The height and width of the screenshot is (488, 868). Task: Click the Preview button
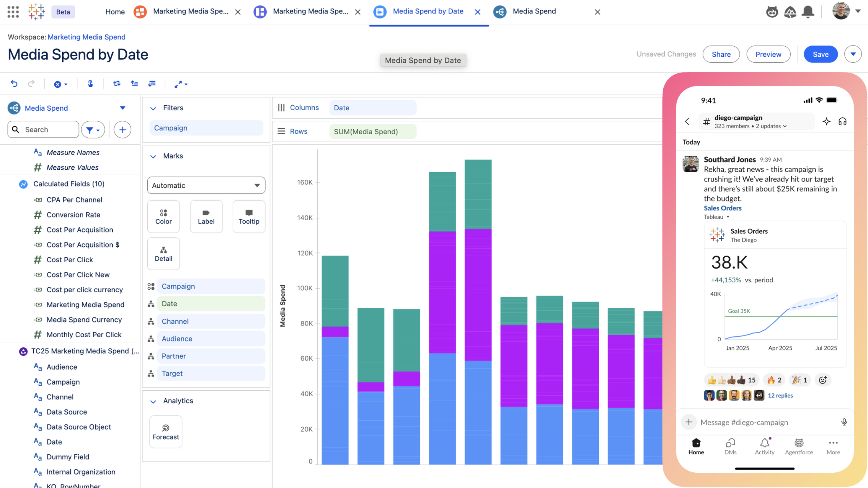[x=768, y=54]
